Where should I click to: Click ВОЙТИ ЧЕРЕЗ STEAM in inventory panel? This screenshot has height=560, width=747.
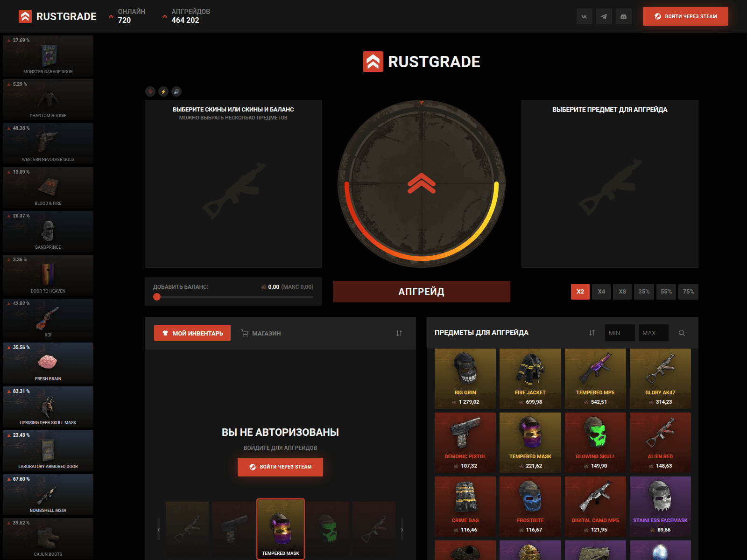[x=280, y=467]
